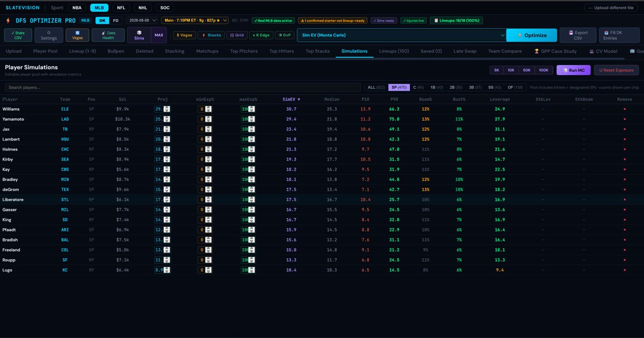Select NHL sport
This screenshot has width=644, height=338.
coord(142,8)
